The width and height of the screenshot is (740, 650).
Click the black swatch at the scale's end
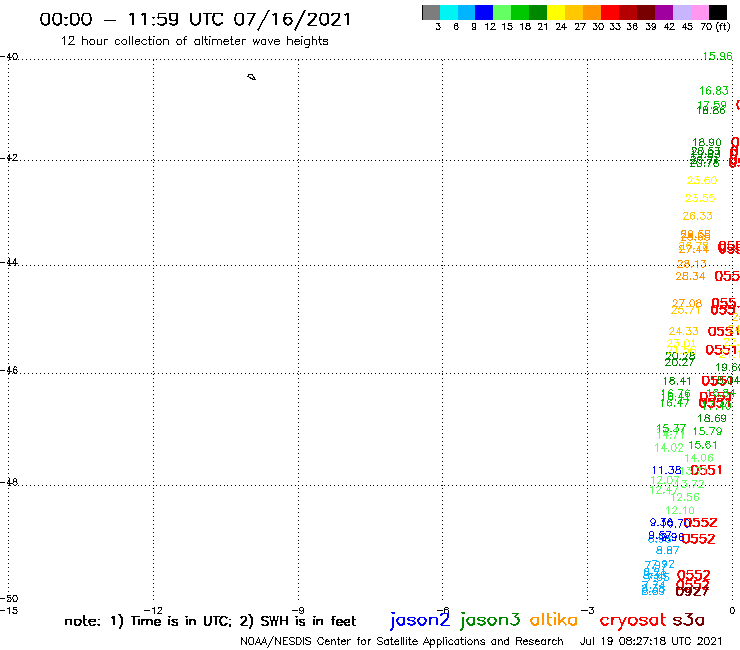(718, 12)
